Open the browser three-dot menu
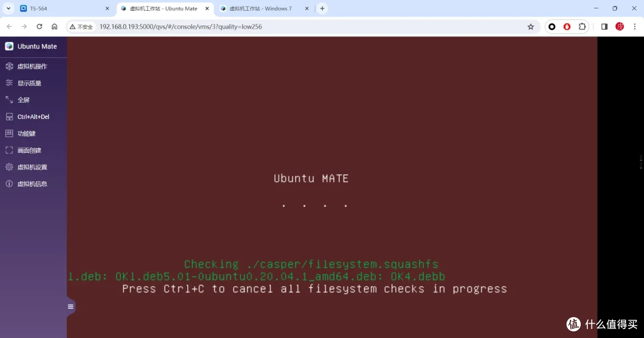Image resolution: width=644 pixels, height=338 pixels. [x=634, y=27]
